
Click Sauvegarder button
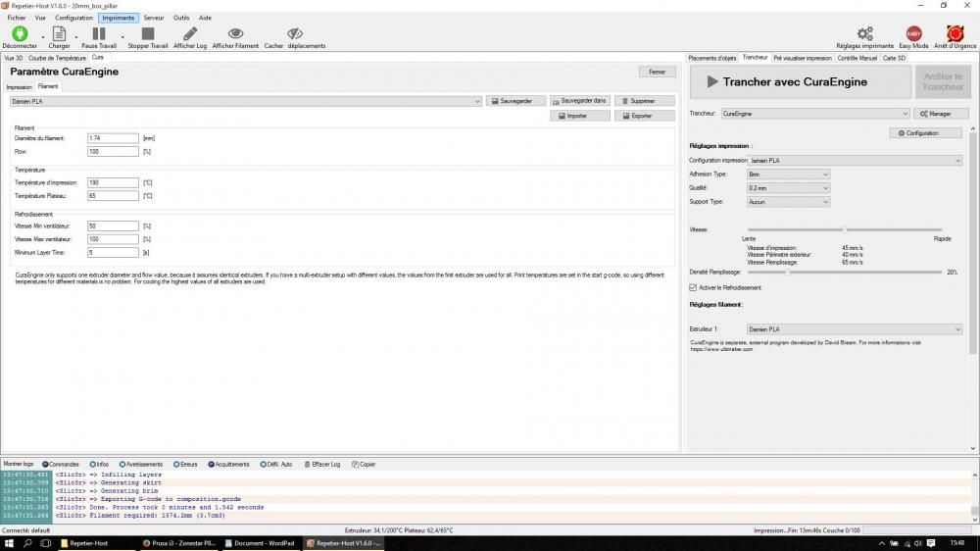point(515,101)
